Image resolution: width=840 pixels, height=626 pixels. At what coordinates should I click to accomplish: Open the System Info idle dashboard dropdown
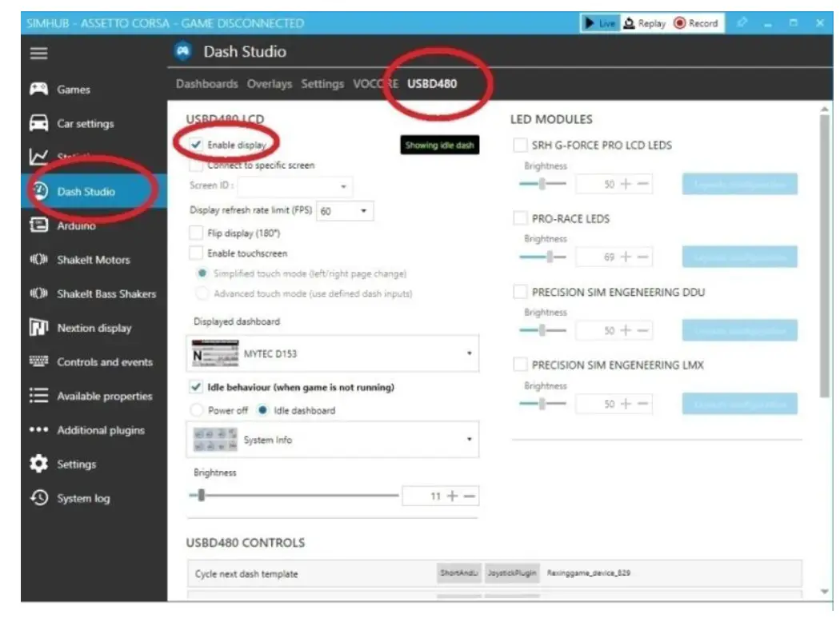tap(333, 440)
